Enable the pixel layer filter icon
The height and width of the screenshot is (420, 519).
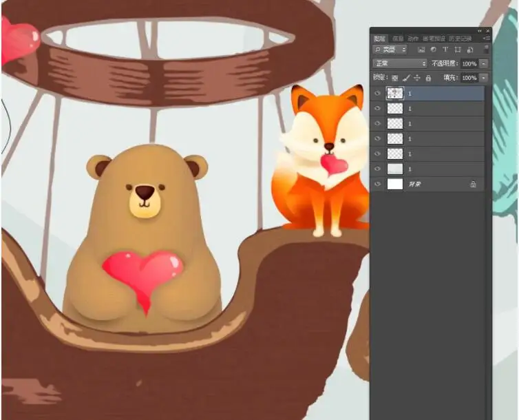(421, 50)
